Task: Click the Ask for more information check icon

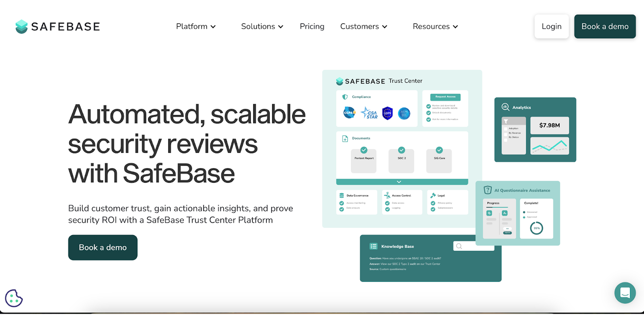Action: (x=428, y=120)
